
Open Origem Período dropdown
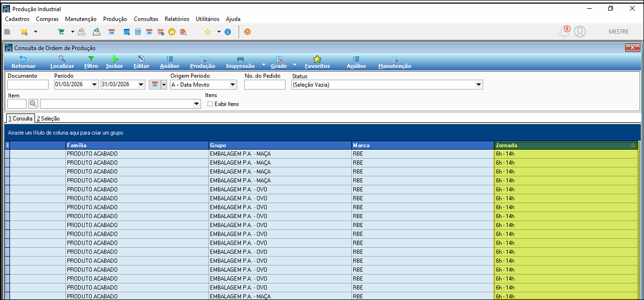pyautogui.click(x=233, y=84)
